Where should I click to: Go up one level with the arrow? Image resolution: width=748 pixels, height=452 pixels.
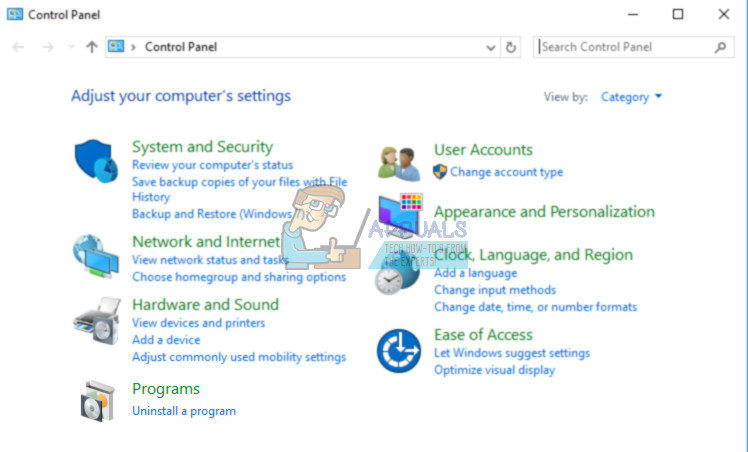coord(92,47)
